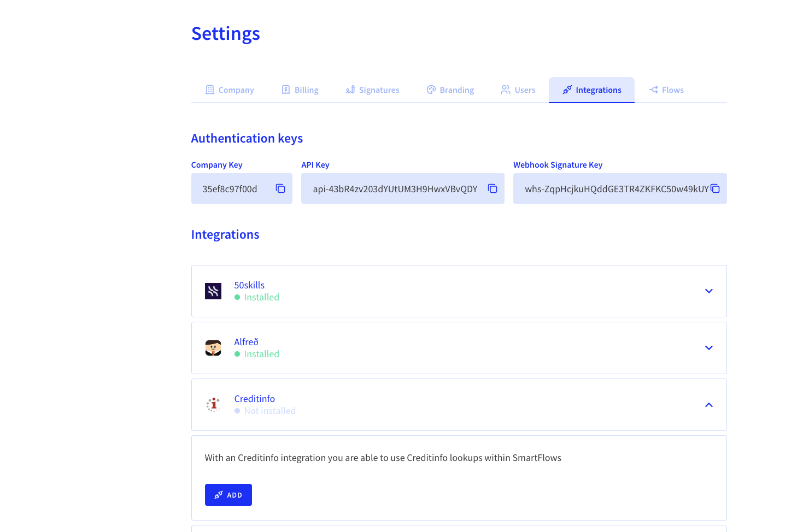The width and height of the screenshot is (809, 532).
Task: Click the Authentication keys heading
Action: pos(247,138)
